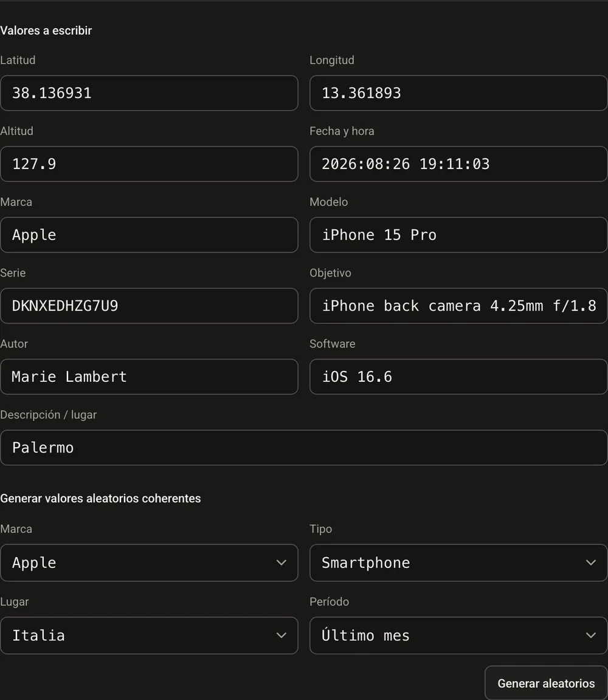Image resolution: width=608 pixels, height=700 pixels.
Task: Click the 'Descripción / lugar' label
Action: 48,415
